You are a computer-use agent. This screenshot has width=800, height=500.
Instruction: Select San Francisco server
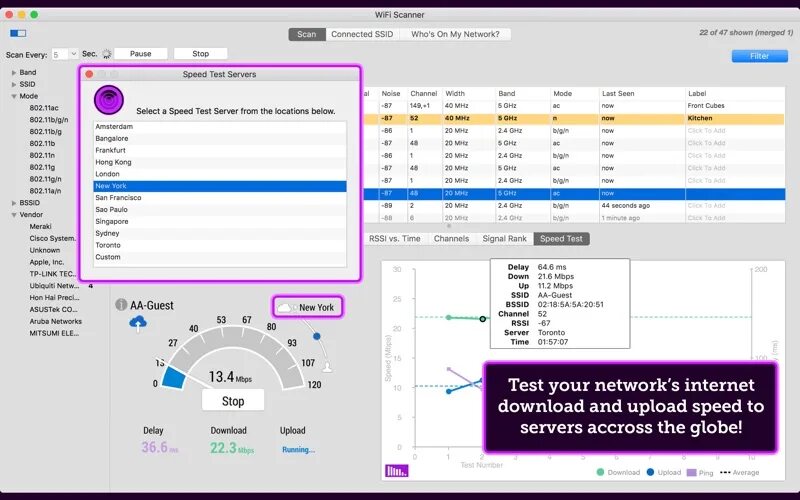click(x=220, y=197)
